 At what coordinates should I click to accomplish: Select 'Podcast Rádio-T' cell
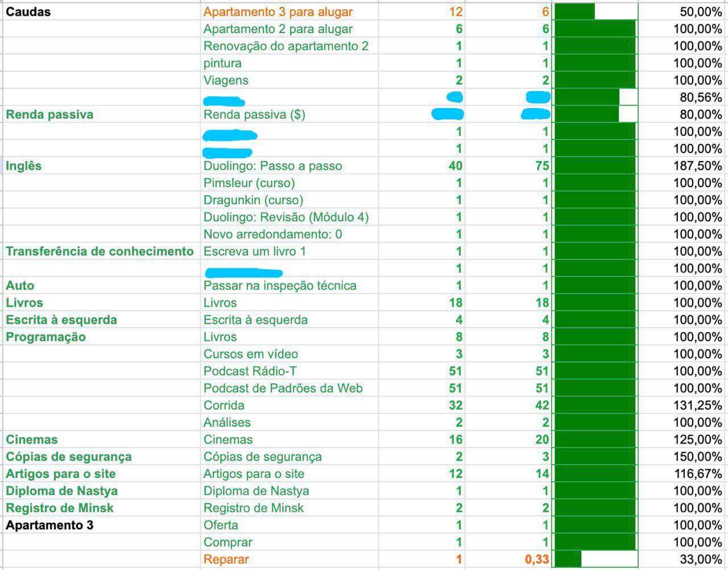289,371
